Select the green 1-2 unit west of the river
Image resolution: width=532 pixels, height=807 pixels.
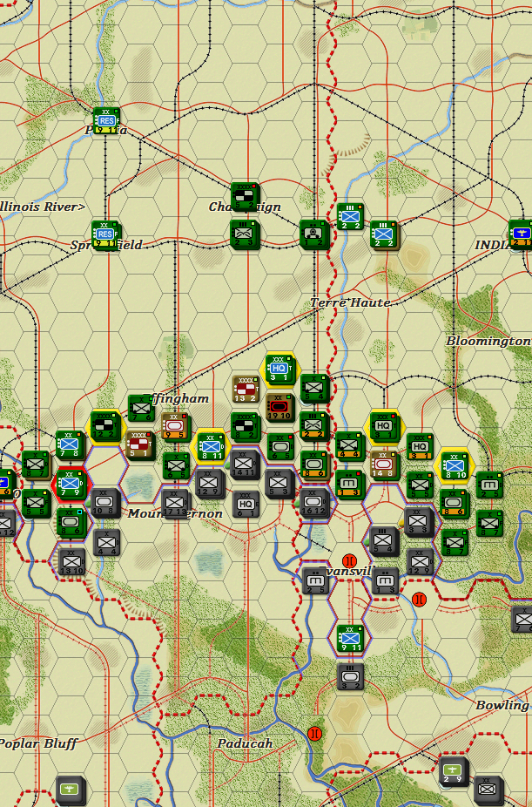314,234
